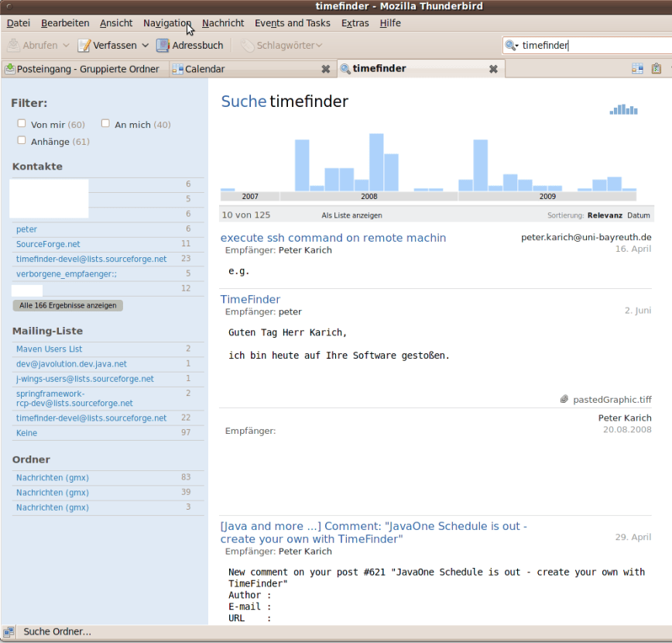Open the Verfassen dropdown arrow

click(x=145, y=46)
